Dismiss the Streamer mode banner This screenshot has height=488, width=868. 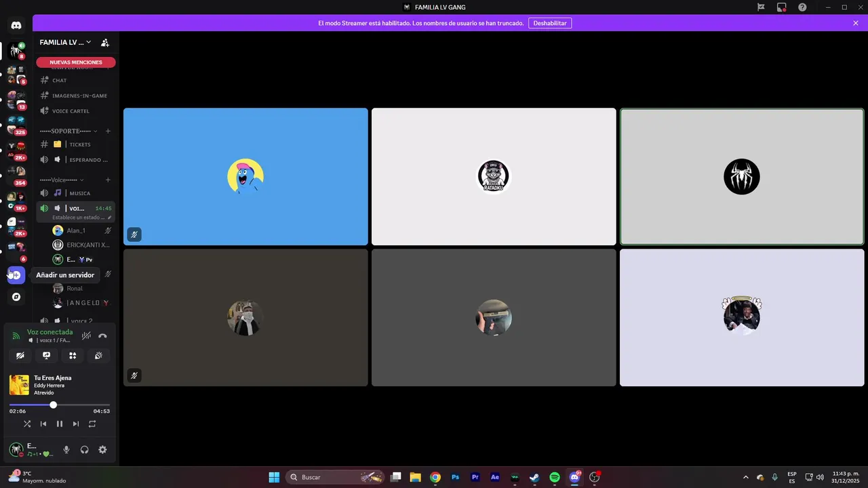tap(856, 23)
